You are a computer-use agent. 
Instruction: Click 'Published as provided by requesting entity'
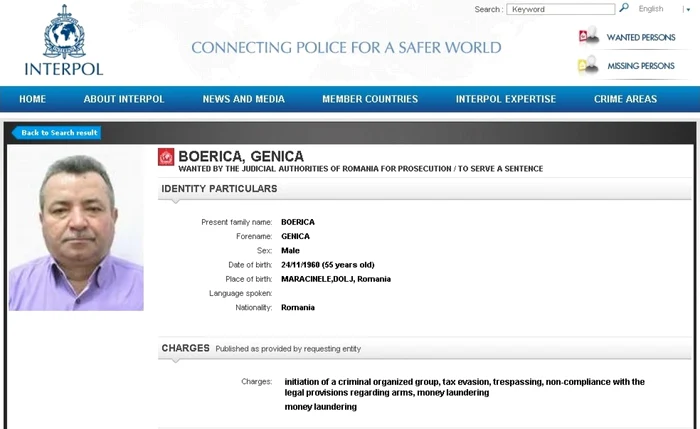tap(288, 349)
